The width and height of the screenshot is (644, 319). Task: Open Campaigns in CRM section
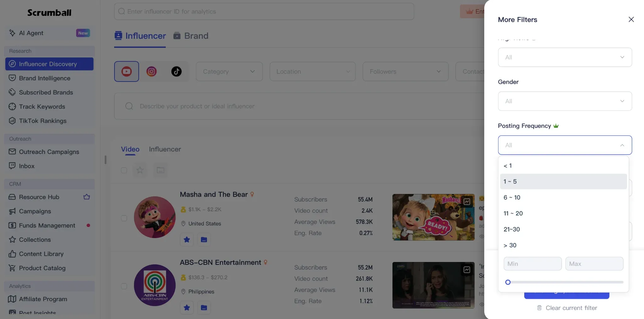point(49,211)
